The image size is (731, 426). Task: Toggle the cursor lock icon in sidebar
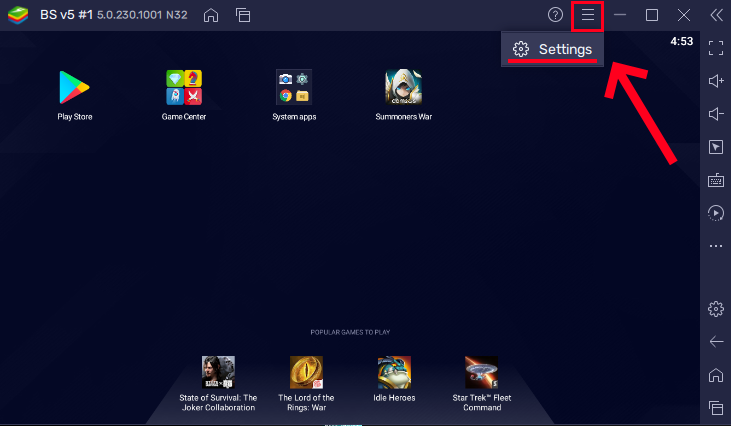(x=716, y=147)
